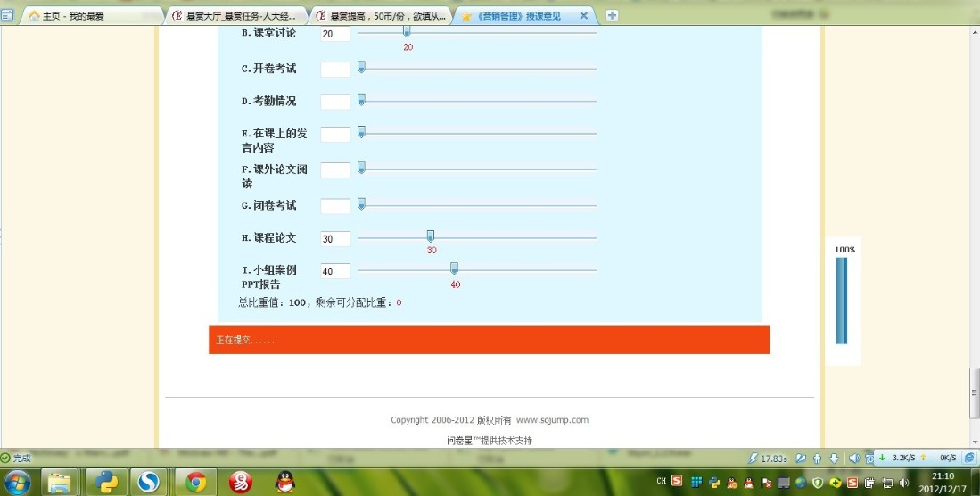Click the 完成 status icon
The width and height of the screenshot is (980, 496).
[5, 458]
